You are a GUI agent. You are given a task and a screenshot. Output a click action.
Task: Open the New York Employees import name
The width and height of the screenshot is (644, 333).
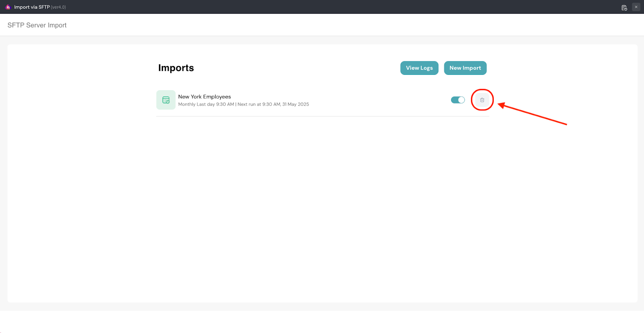click(204, 97)
